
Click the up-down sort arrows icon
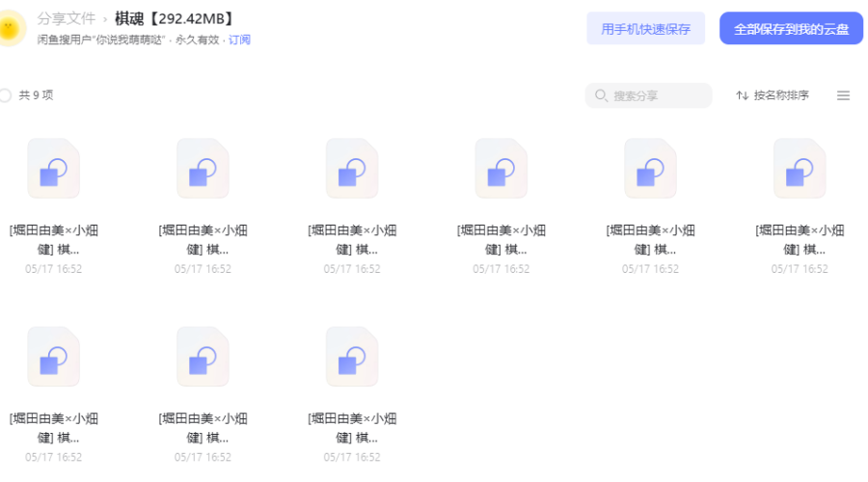pos(742,95)
